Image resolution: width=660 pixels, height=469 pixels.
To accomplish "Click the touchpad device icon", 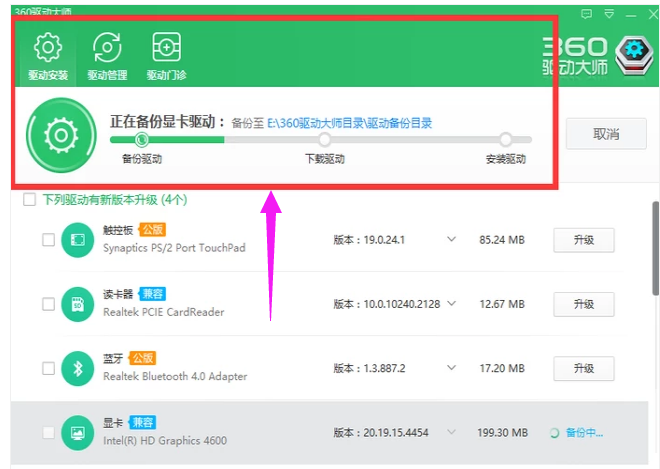I will click(77, 240).
